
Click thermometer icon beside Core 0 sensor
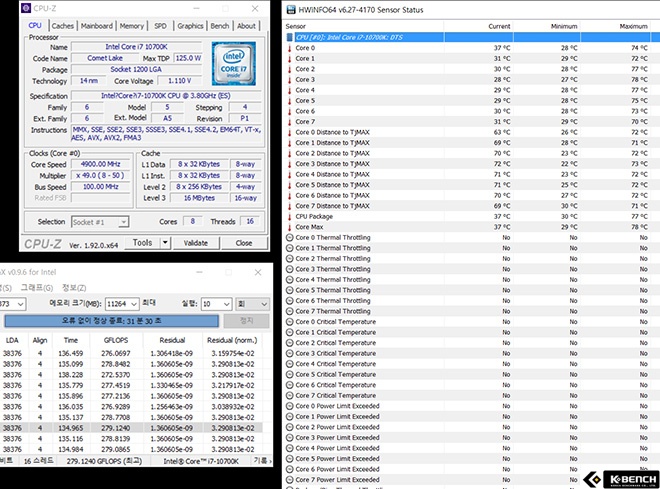click(x=290, y=48)
